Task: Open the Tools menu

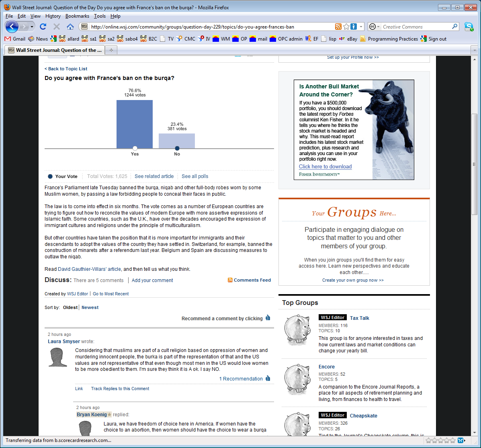Action: (x=100, y=16)
